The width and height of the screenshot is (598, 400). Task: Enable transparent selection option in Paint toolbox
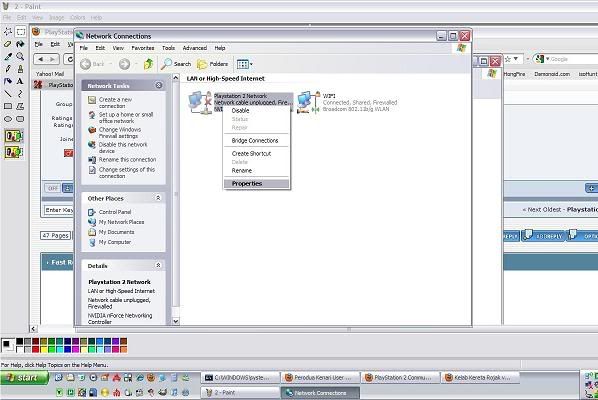point(14,152)
